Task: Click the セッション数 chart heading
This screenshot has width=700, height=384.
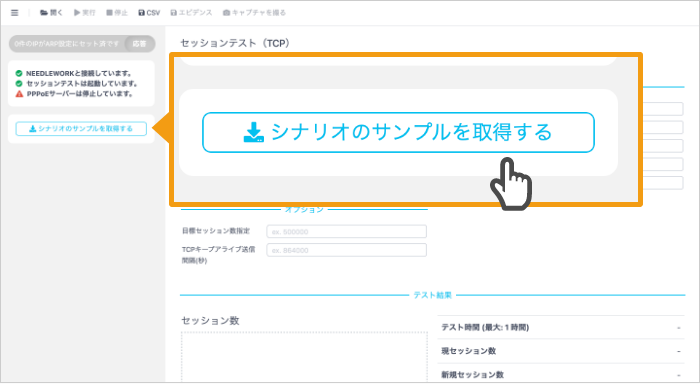Action: click(x=210, y=321)
